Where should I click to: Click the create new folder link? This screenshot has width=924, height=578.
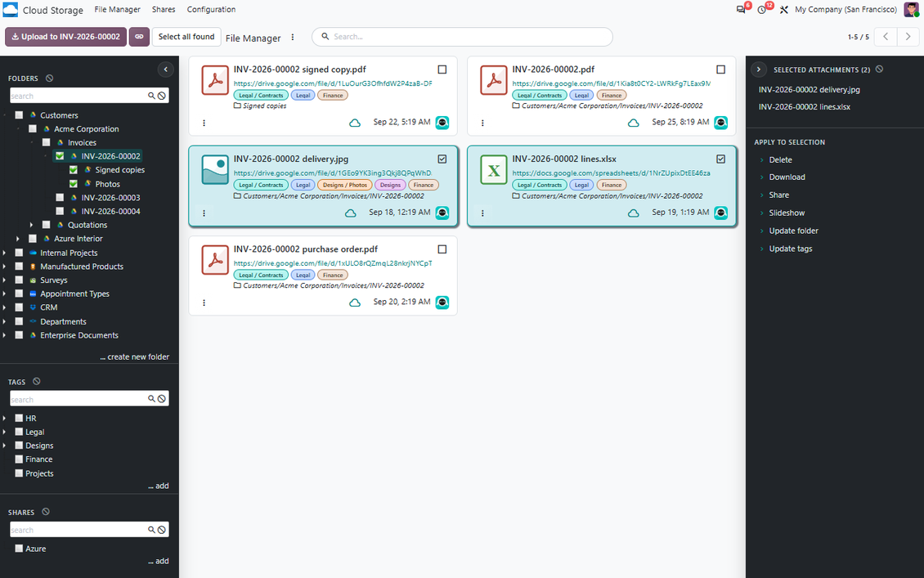[x=134, y=356]
